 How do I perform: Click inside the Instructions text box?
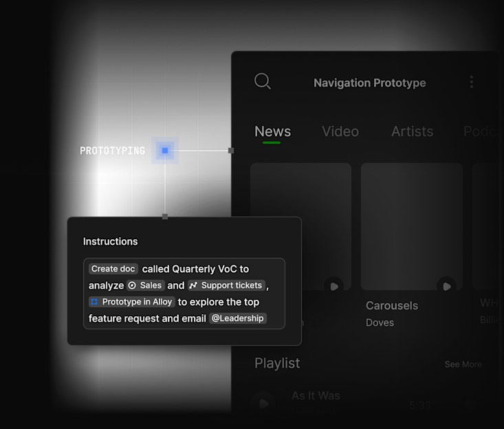pos(184,294)
